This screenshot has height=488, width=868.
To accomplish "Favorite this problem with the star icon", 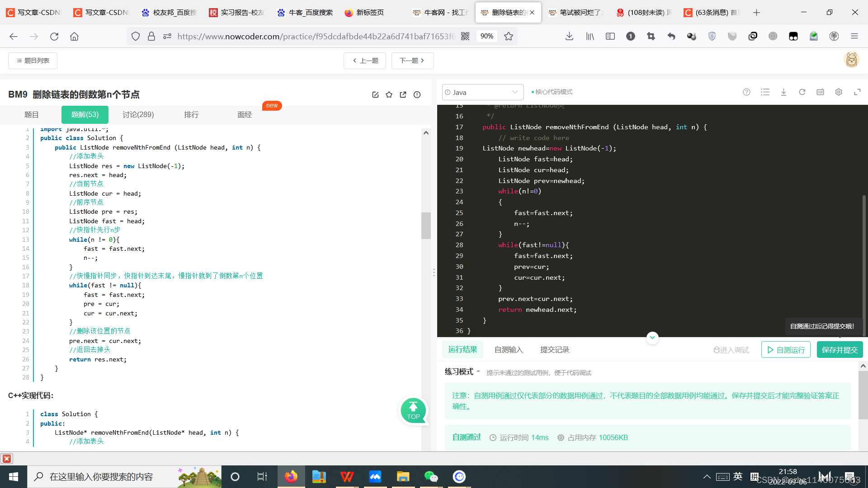I will click(x=389, y=94).
